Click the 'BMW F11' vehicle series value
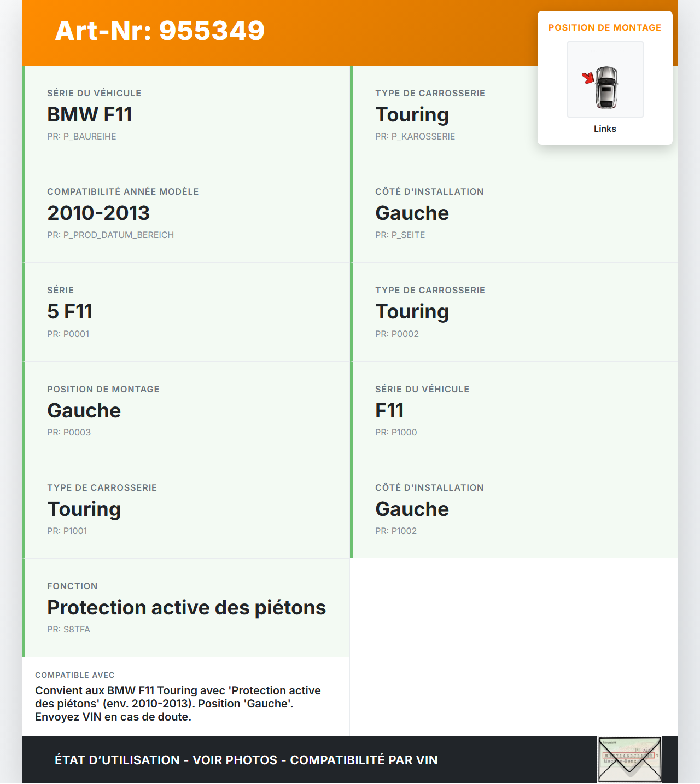 (x=90, y=115)
